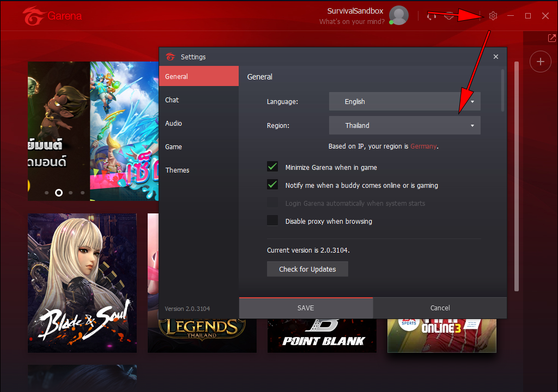This screenshot has height=392, width=558.
Task: Click the Region: label
Action: [278, 126]
